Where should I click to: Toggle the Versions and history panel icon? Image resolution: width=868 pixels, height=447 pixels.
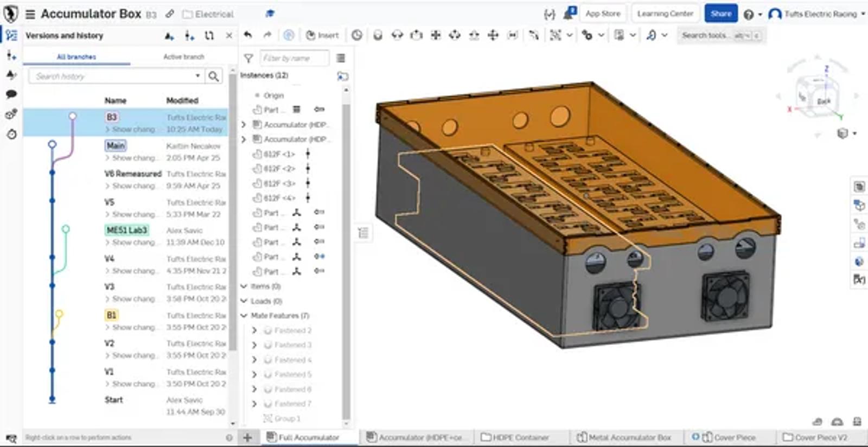tap(11, 35)
